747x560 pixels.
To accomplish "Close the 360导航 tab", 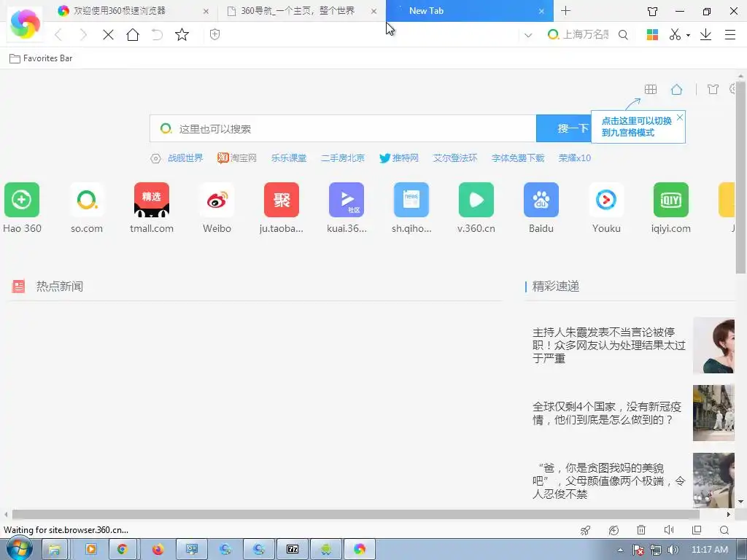I will point(374,11).
